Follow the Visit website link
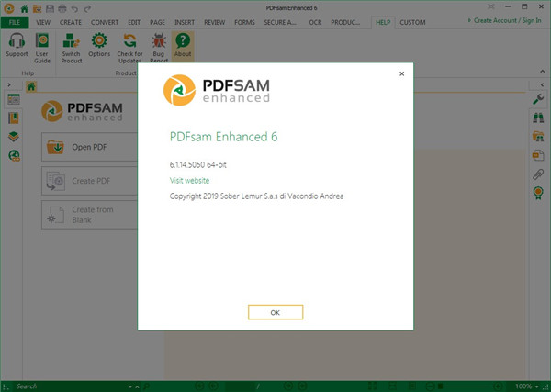The image size is (551, 392). point(189,181)
